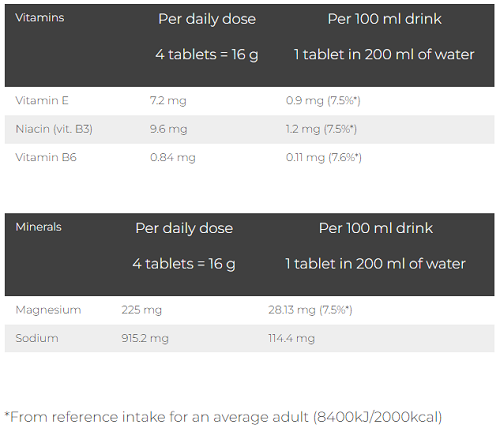Click the 7.2 mg Vitamin E daily dose

pyautogui.click(x=168, y=100)
